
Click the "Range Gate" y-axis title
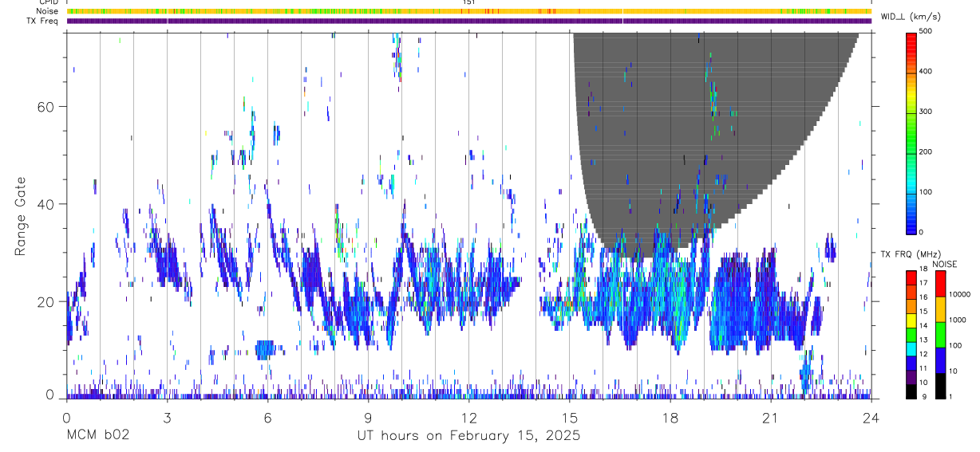(x=20, y=217)
